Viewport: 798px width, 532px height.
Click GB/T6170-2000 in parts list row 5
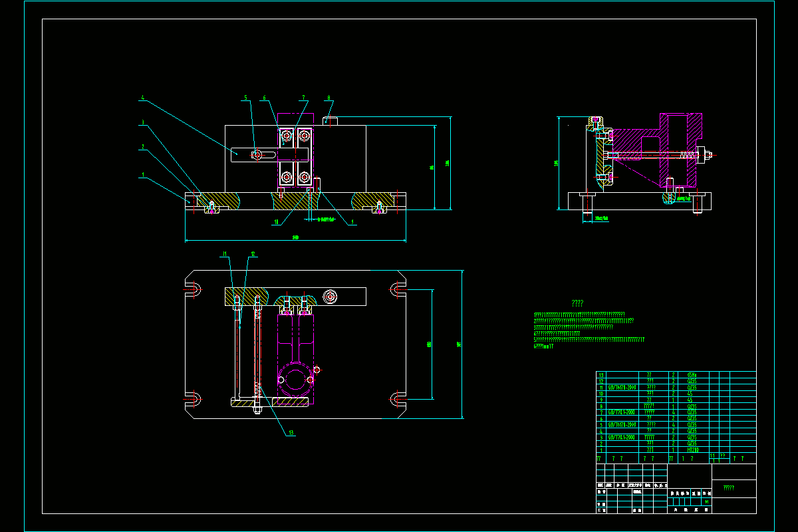[x=622, y=425]
